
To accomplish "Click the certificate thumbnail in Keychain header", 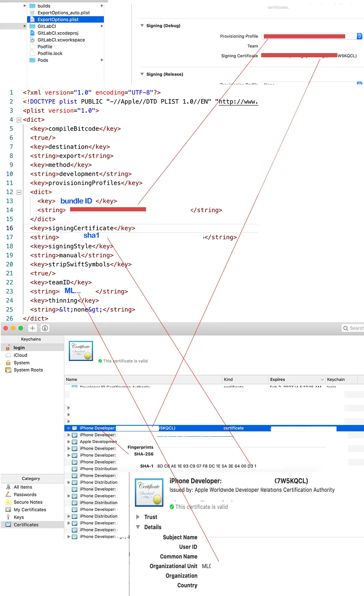I will (81, 351).
